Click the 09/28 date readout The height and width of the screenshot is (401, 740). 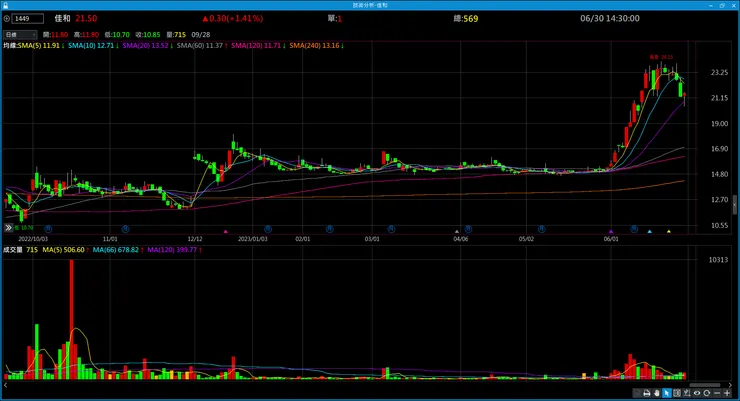pyautogui.click(x=201, y=34)
